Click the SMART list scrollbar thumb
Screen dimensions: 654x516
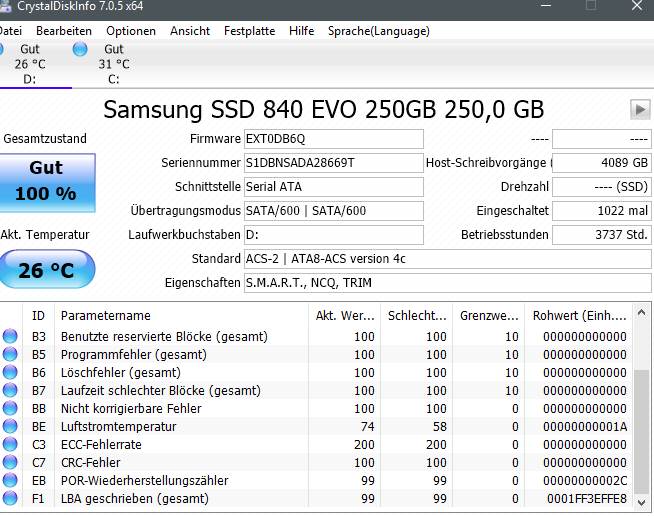(641, 431)
